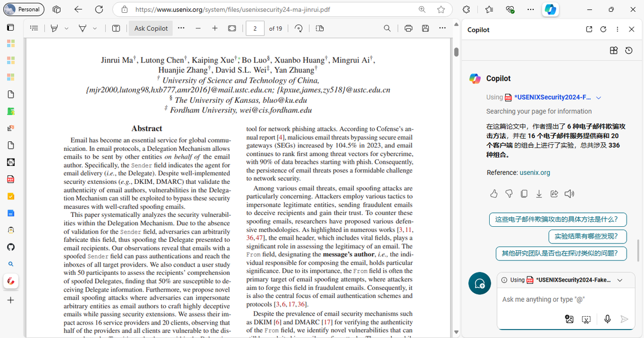Add this page to favorites
The height and width of the screenshot is (338, 644).
(x=441, y=9)
